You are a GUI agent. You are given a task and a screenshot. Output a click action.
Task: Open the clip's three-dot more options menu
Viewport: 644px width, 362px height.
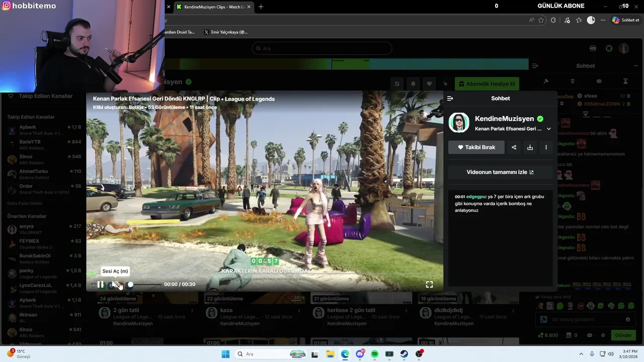pyautogui.click(x=546, y=147)
